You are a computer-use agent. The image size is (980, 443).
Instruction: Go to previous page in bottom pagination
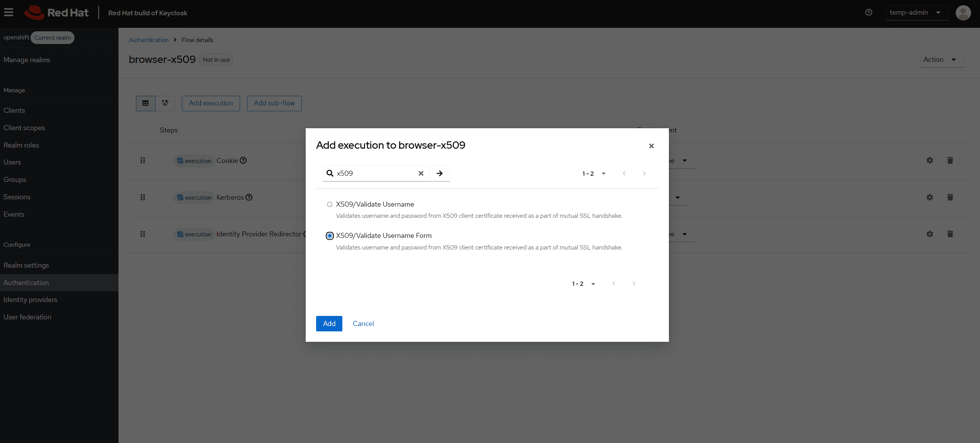click(x=614, y=283)
